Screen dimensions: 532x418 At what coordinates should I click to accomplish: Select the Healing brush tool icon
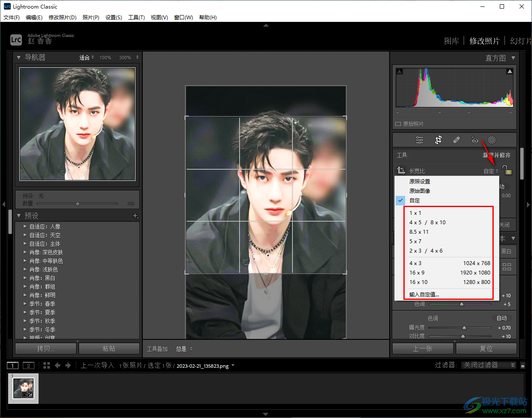click(x=457, y=140)
